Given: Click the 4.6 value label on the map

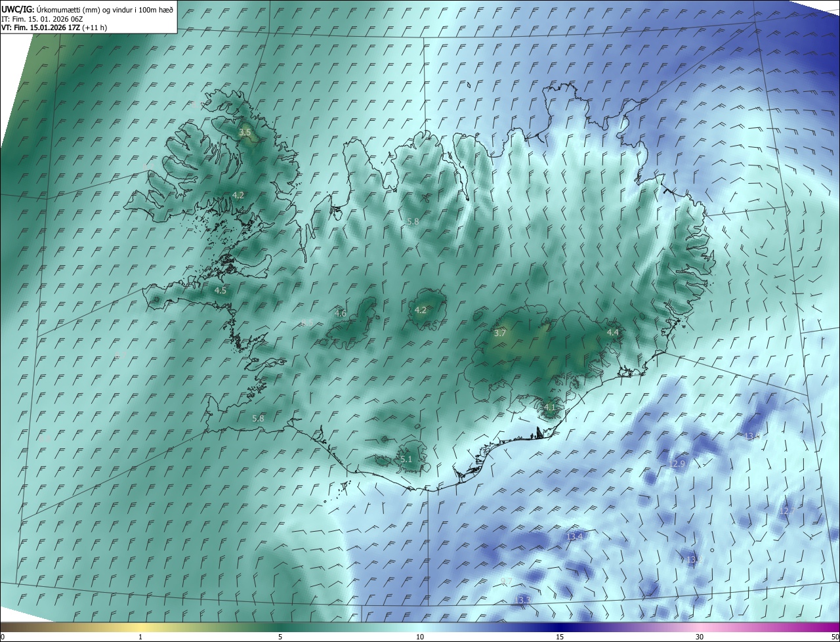Looking at the screenshot, I should pos(341,314).
